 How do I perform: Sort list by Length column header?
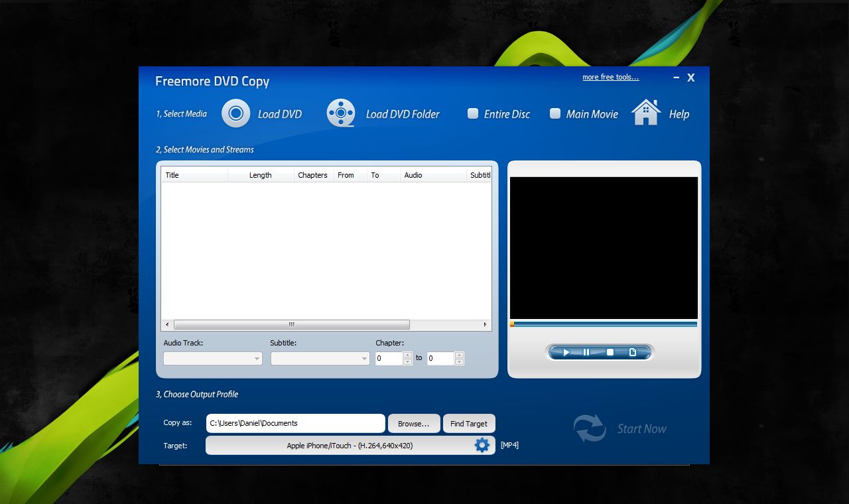pyautogui.click(x=261, y=175)
